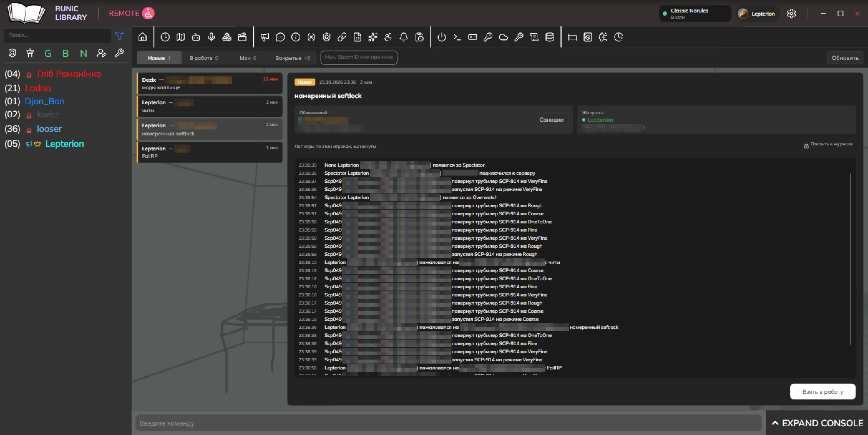Click the robot bot icon

pyautogui.click(x=196, y=37)
